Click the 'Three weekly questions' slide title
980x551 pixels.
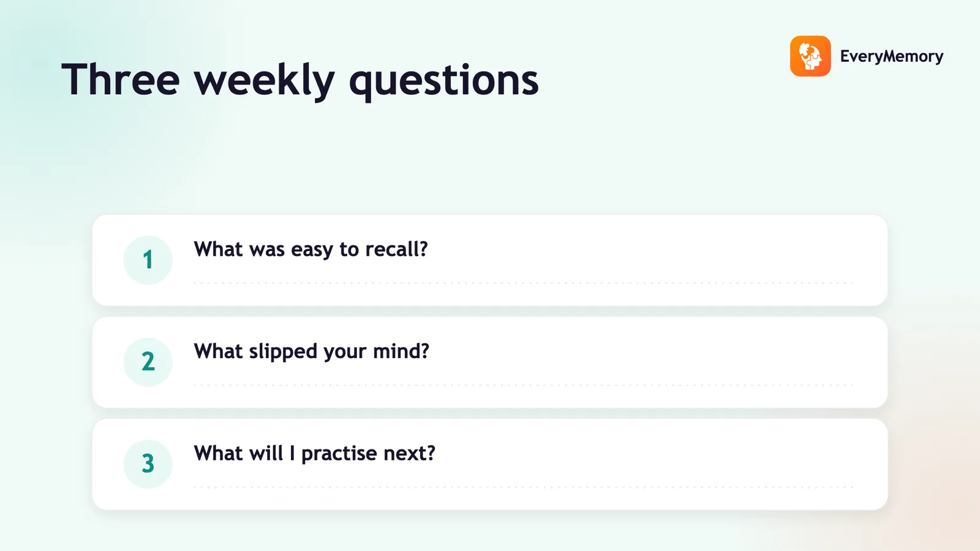(x=300, y=80)
